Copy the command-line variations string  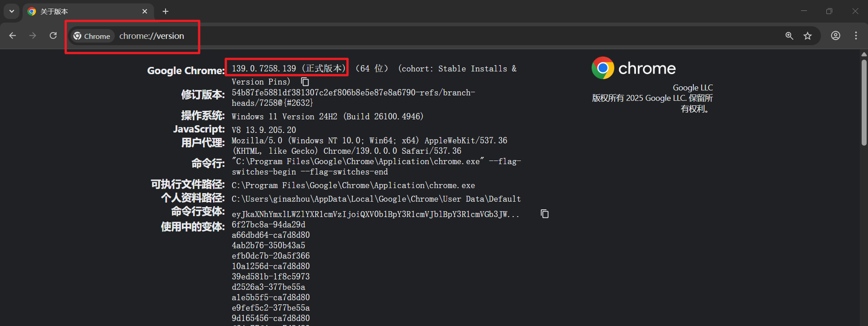[545, 214]
